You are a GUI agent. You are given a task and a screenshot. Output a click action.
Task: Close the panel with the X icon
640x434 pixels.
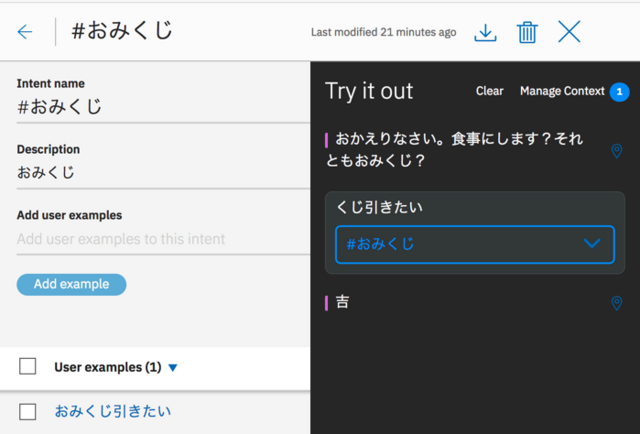click(569, 31)
